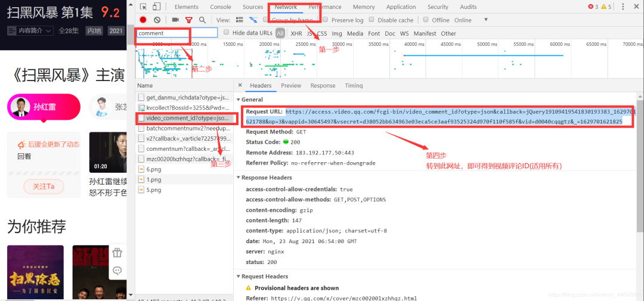This screenshot has height=301, width=644.
Task: Filter requests by XHR
Action: [x=296, y=33]
